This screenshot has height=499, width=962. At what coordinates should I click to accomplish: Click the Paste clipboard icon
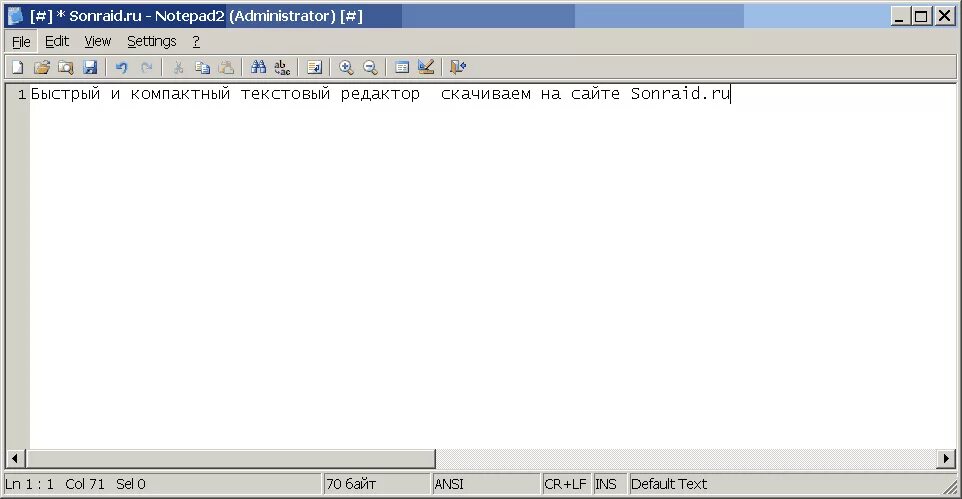[226, 67]
